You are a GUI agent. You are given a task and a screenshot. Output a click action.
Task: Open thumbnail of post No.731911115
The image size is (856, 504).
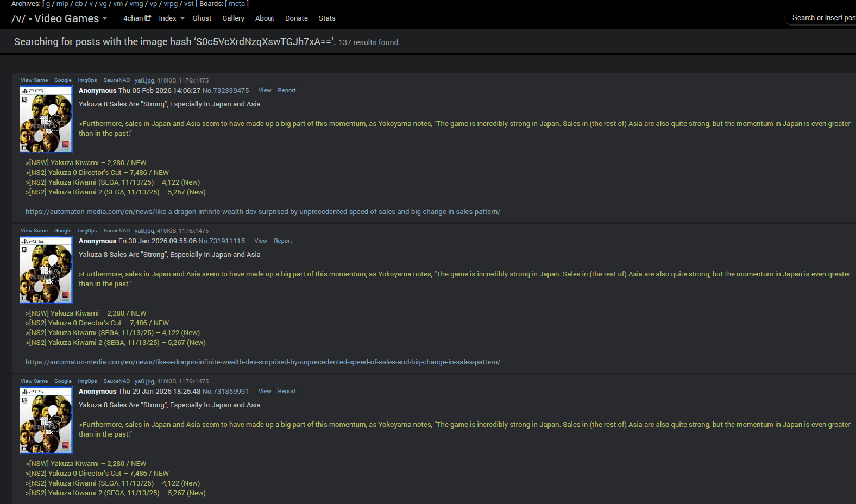[46, 269]
